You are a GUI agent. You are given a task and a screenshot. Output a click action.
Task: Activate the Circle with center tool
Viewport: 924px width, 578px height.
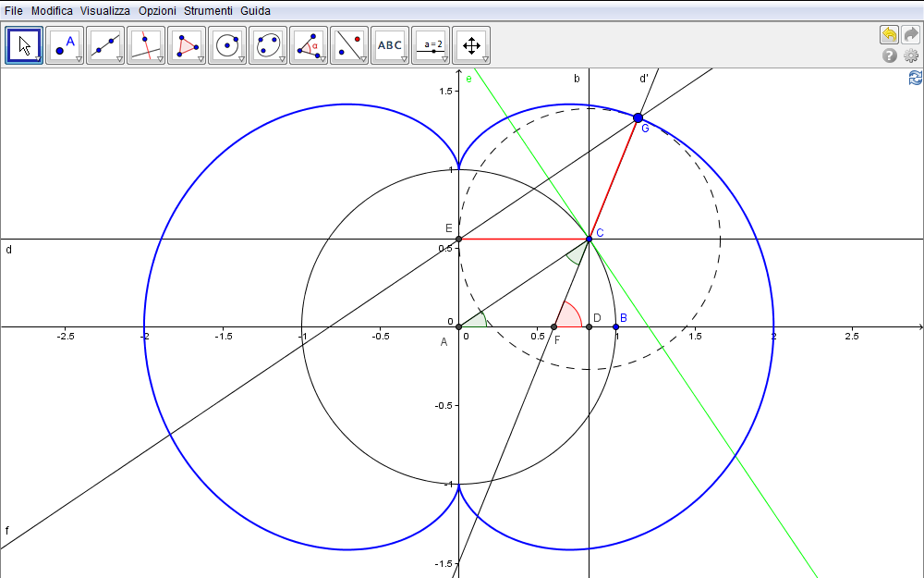pyautogui.click(x=227, y=44)
